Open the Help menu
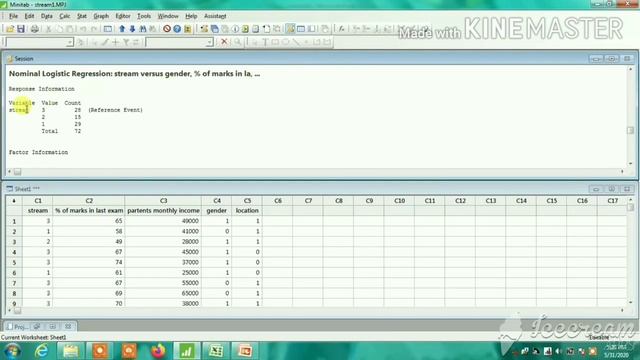 point(191,16)
